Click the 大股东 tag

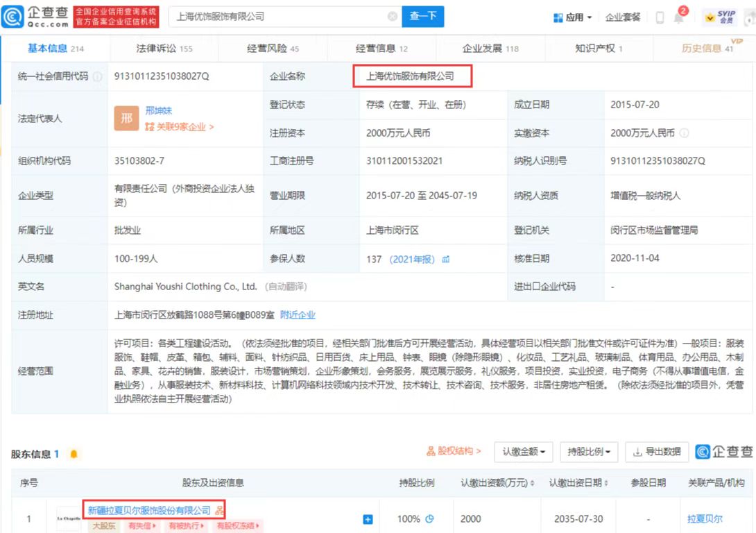tap(104, 526)
